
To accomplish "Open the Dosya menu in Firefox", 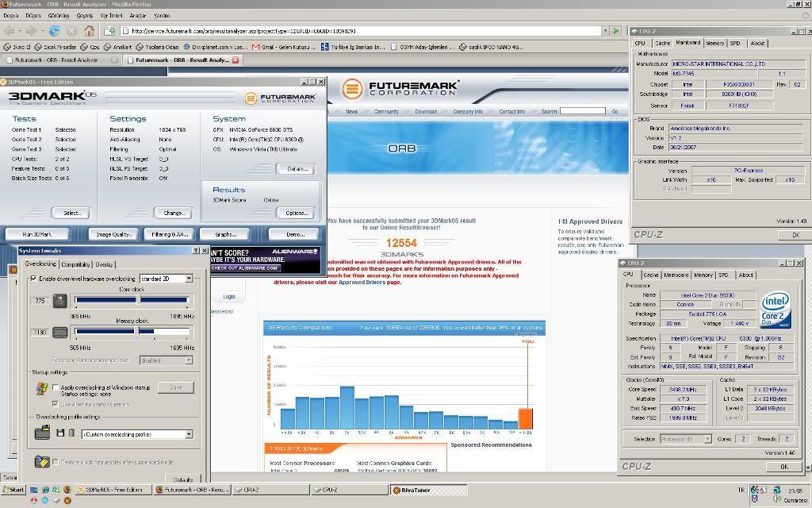I will [11, 16].
